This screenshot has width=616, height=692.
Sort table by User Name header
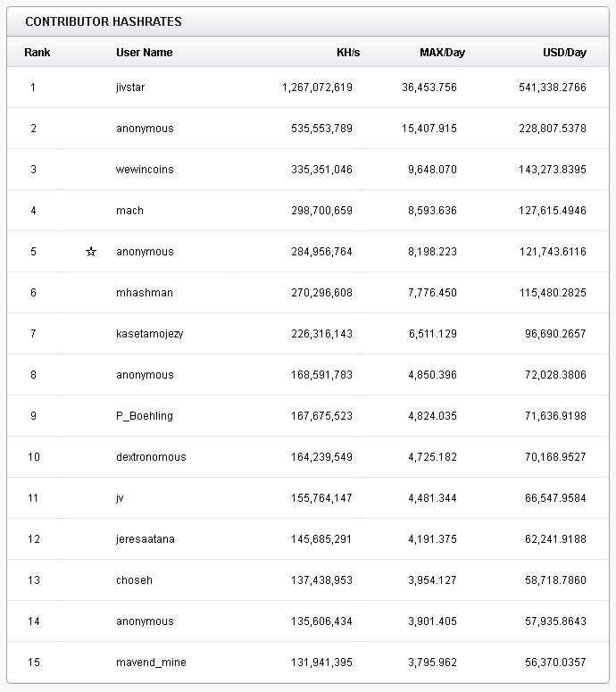pos(145,53)
